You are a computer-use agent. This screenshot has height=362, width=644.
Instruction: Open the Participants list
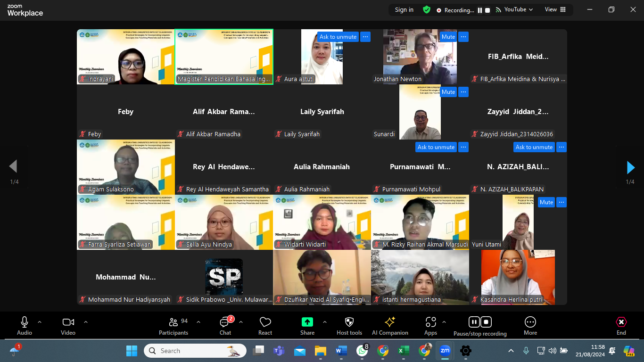pos(173,326)
